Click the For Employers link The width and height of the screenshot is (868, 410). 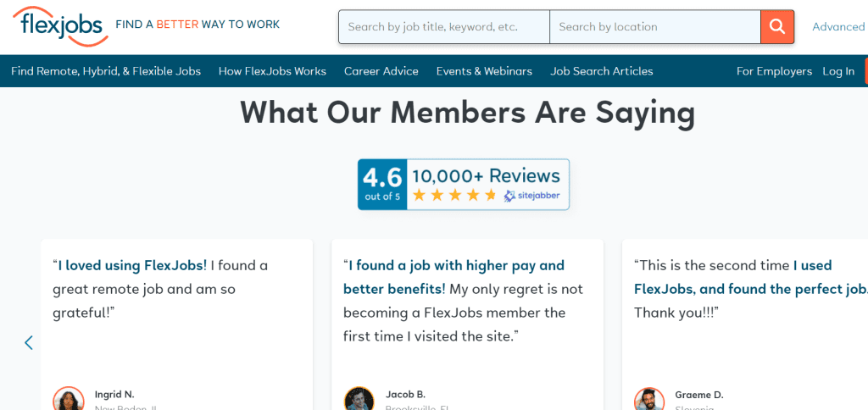click(774, 71)
